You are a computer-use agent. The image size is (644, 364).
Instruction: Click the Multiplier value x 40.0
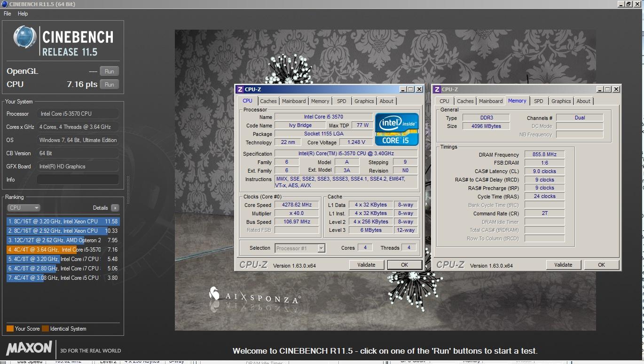[x=297, y=214]
